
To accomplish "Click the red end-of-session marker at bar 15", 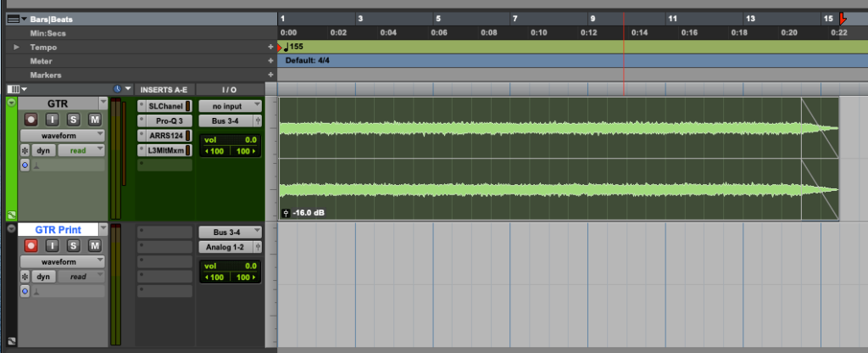I will coord(842,20).
